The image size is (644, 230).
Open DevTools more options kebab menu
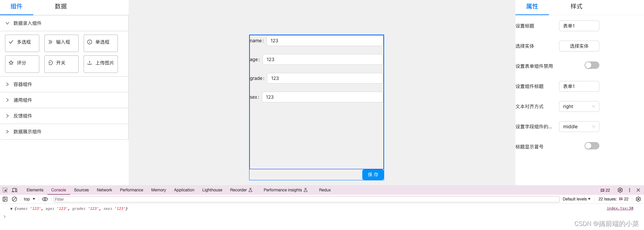[630, 190]
